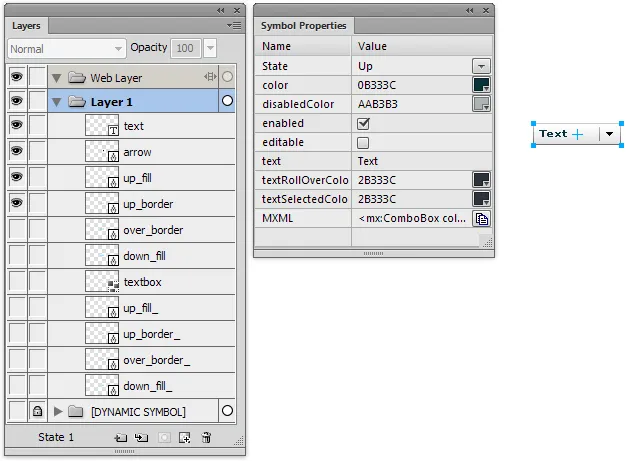Open the State dropdown in Symbol Properties
The image size is (631, 461).
[x=481, y=66]
